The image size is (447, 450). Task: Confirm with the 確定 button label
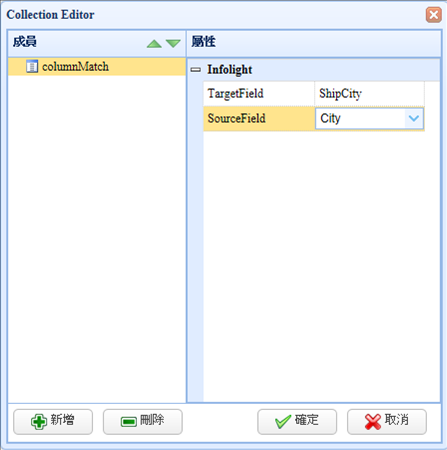307,420
